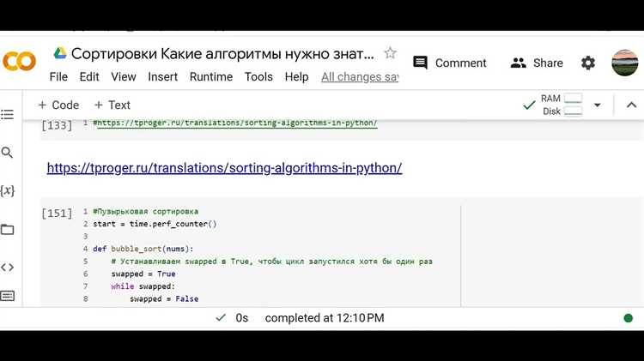Click the RAM and Disk usage indicator
Image resolution: width=644 pixels, height=361 pixels.
(561, 105)
